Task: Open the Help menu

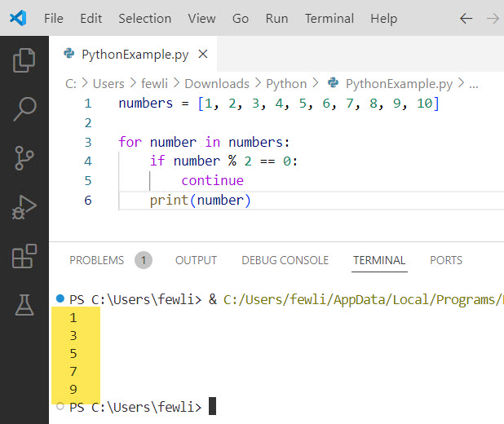Action: pos(384,19)
